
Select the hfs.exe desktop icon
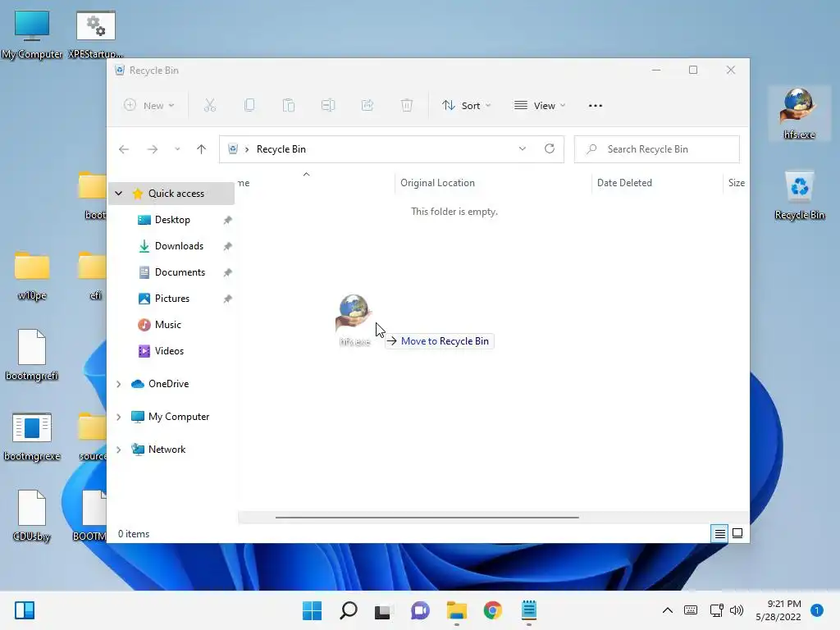[799, 114]
